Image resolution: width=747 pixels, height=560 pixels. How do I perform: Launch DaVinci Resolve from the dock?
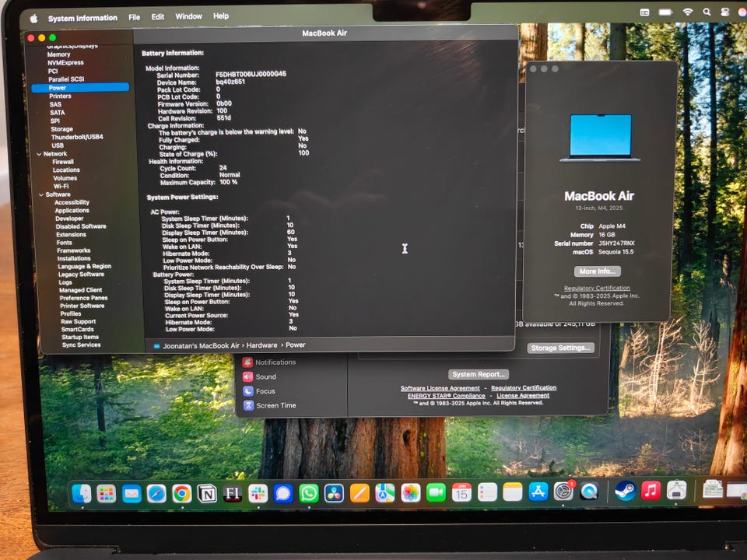[334, 493]
